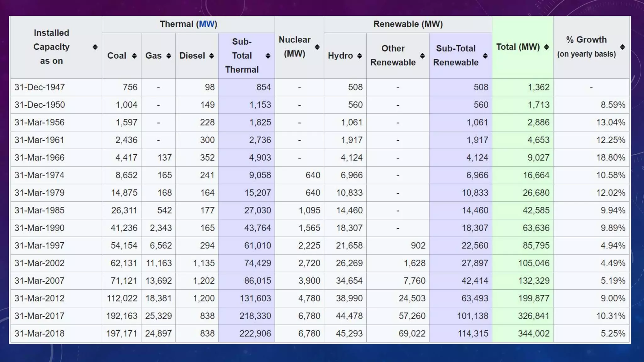Click Other Renewable sort arrows
Screen dimensions: 644x362
[423, 56]
